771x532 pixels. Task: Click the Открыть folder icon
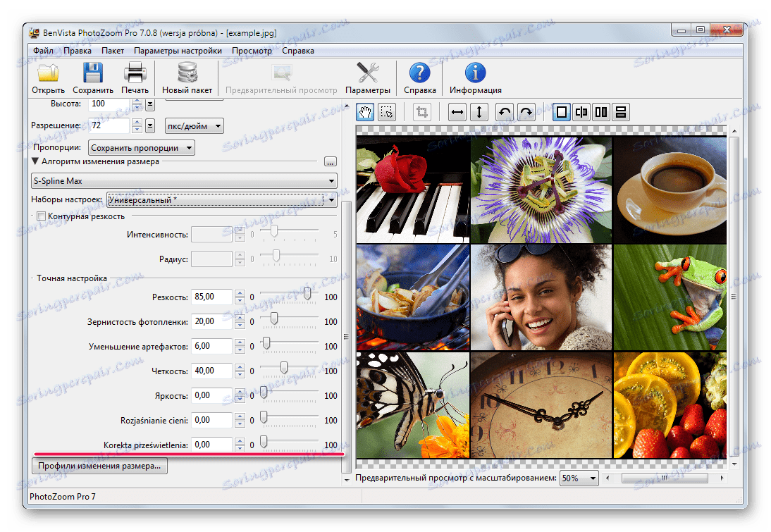tap(48, 73)
